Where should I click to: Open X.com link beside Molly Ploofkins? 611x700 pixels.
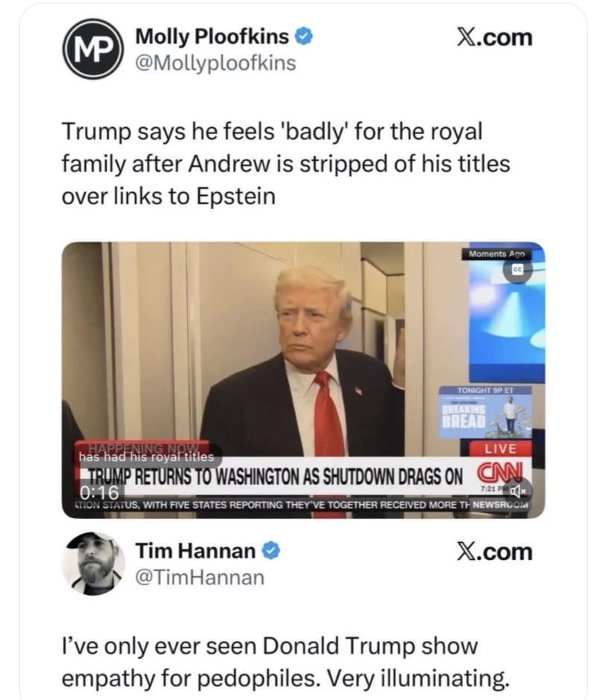494,37
